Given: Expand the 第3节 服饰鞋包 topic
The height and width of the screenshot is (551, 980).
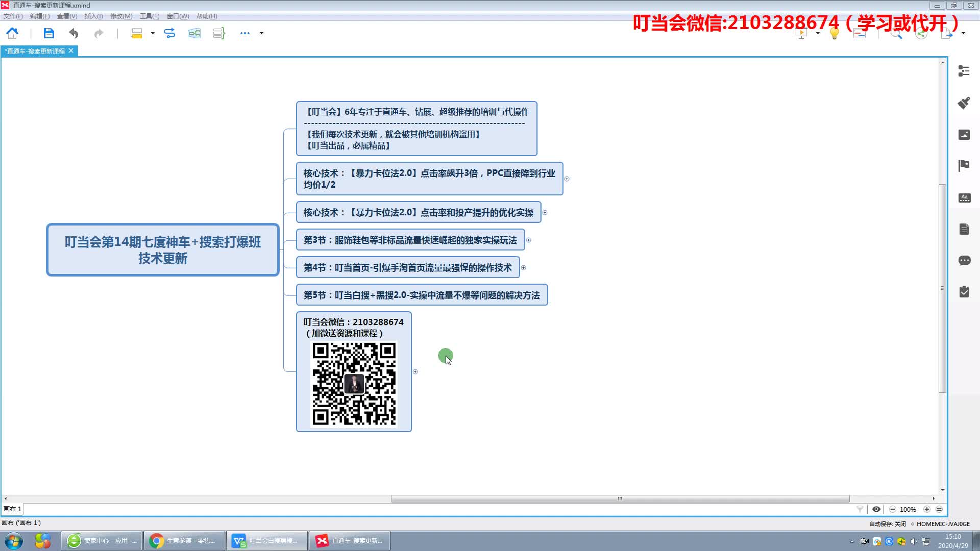Looking at the screenshot, I should coord(528,240).
